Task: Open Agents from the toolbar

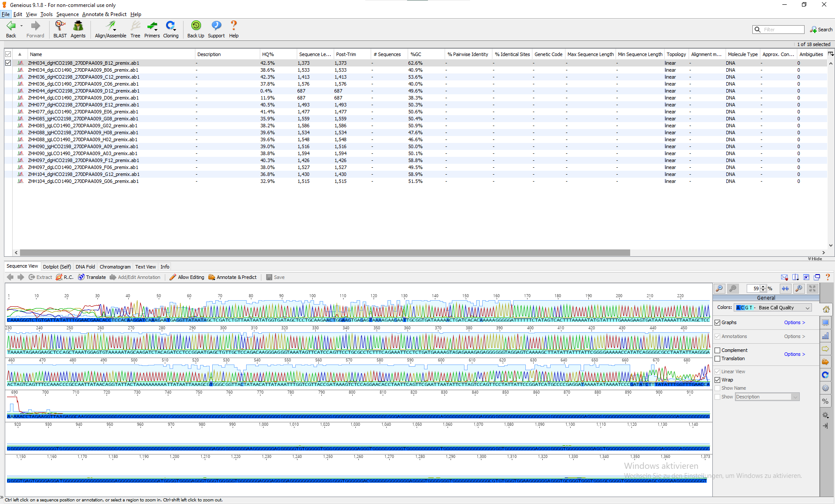Action: 78,29
